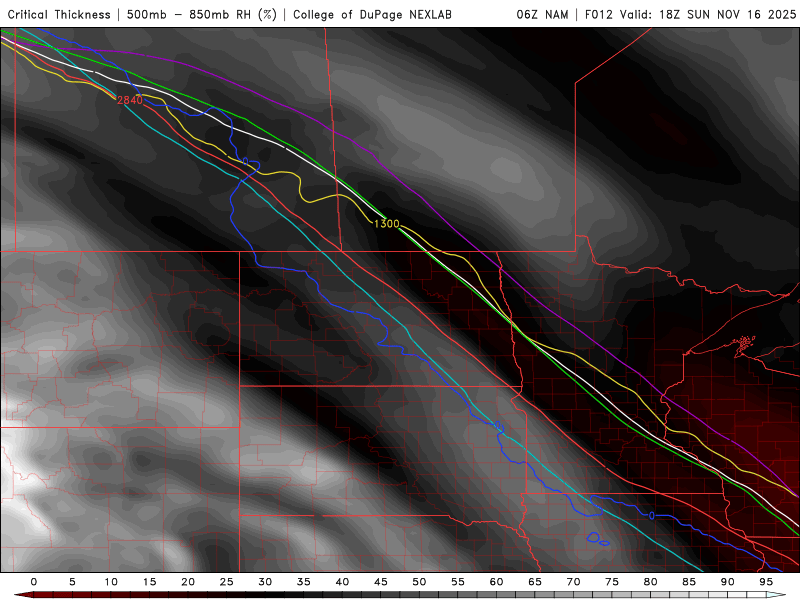The image size is (800, 600).
Task: Click the colorbar label '30'
Action: tap(265, 582)
